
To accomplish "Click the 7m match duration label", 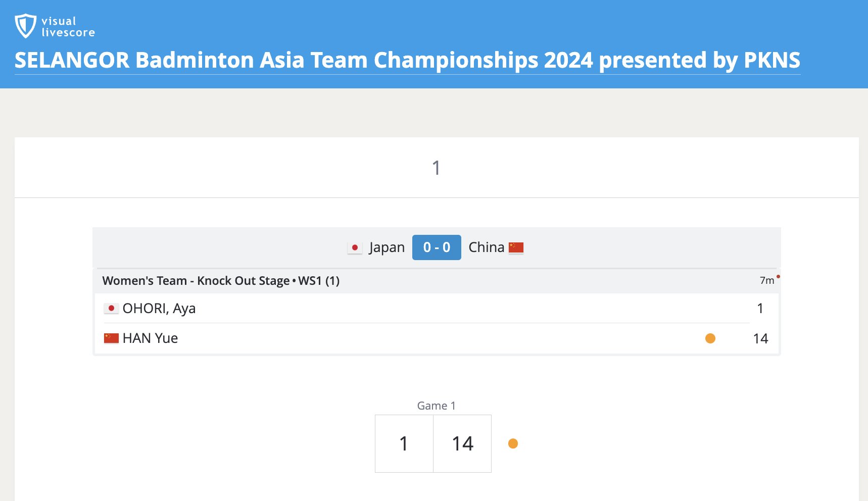I will [x=767, y=280].
